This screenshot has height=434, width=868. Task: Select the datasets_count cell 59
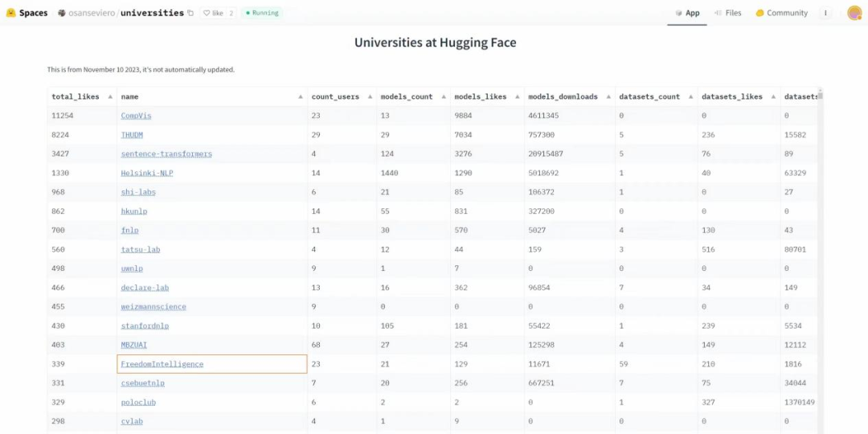(656, 364)
